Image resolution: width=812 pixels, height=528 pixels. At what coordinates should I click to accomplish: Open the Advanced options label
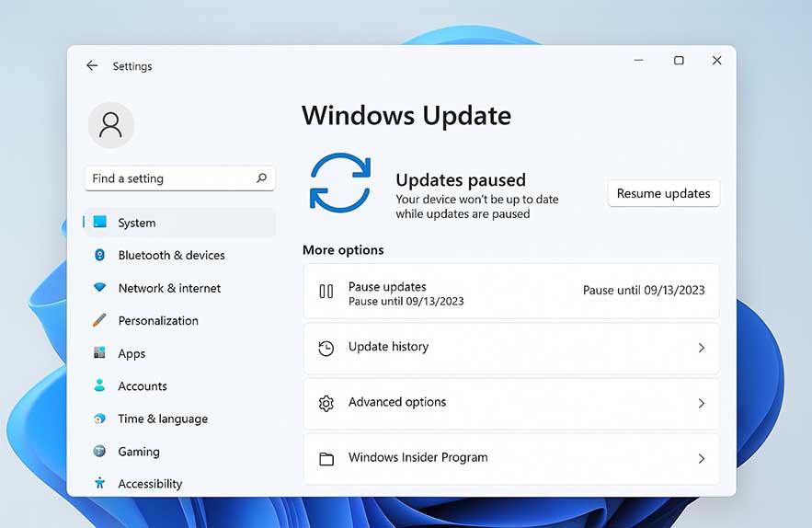click(x=397, y=402)
